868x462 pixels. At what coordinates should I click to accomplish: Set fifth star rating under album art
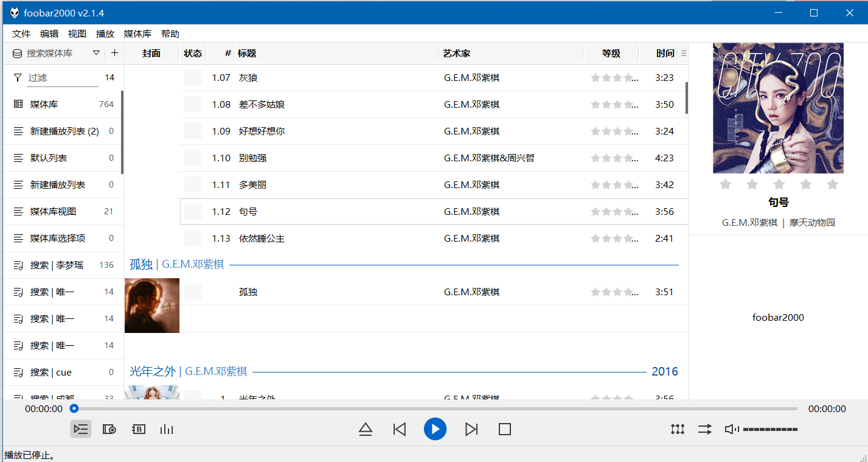click(832, 184)
